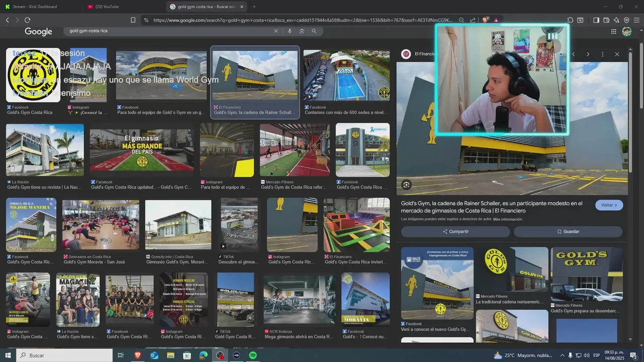
Task: Click the address bar URL
Action: [x=302, y=20]
